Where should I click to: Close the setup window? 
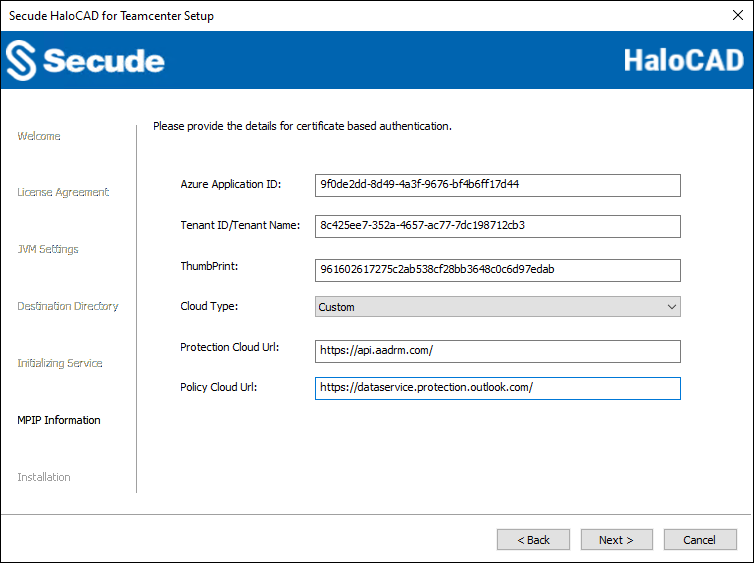coord(738,15)
